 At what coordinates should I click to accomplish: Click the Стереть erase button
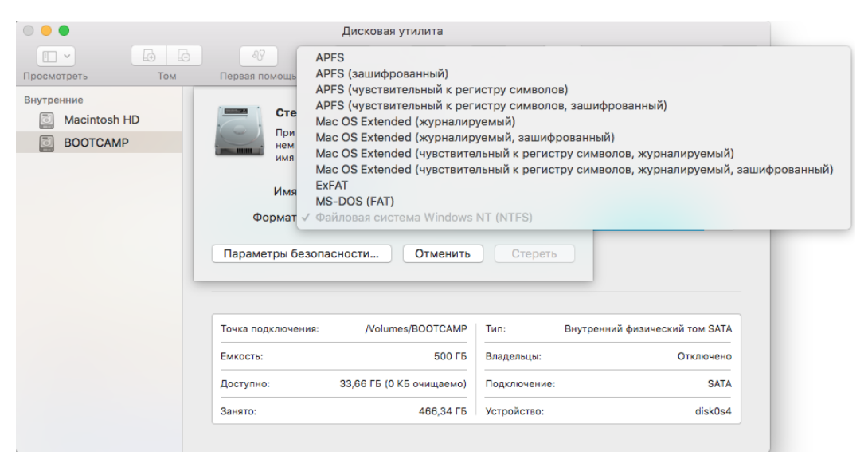[x=534, y=253]
